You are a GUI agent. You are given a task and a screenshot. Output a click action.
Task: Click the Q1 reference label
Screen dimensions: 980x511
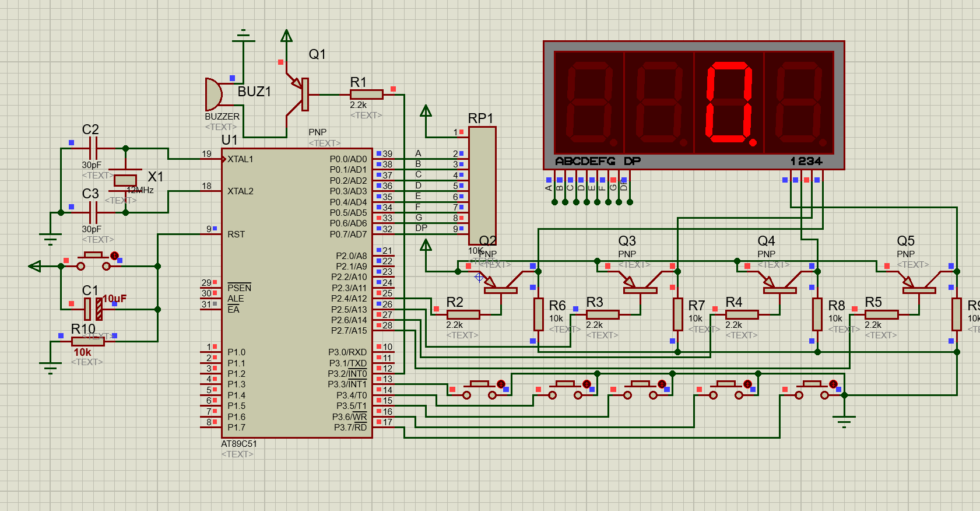click(317, 54)
